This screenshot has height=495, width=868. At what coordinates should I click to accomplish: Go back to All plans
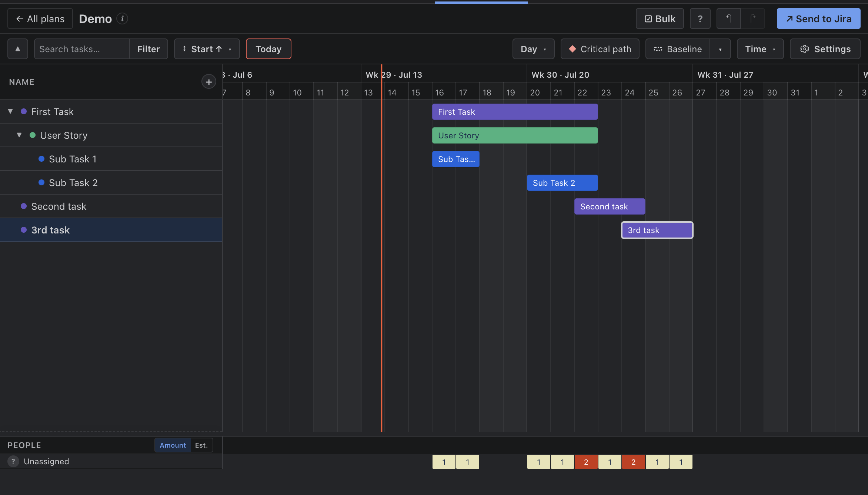pyautogui.click(x=40, y=19)
